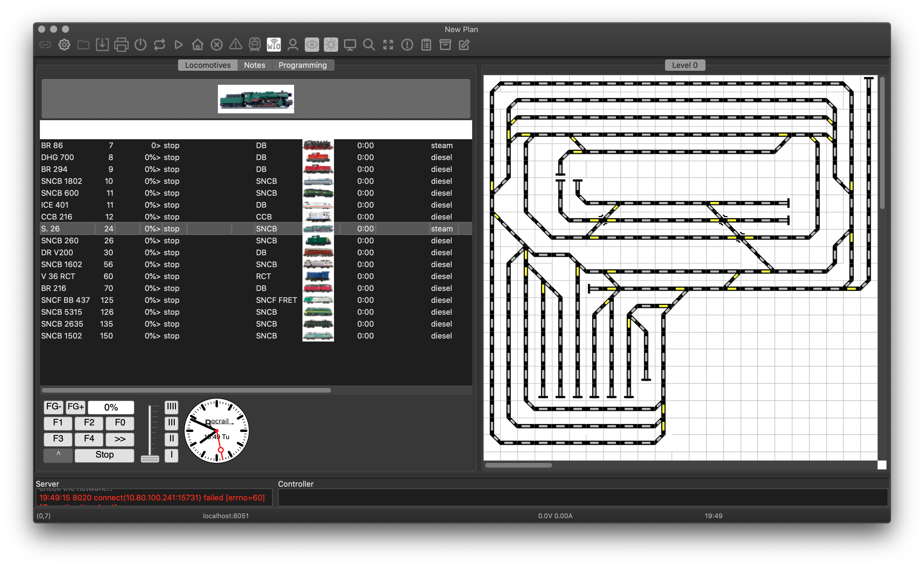The width and height of the screenshot is (924, 567).
Task: Click the home icon in toolbar
Action: pos(197,45)
